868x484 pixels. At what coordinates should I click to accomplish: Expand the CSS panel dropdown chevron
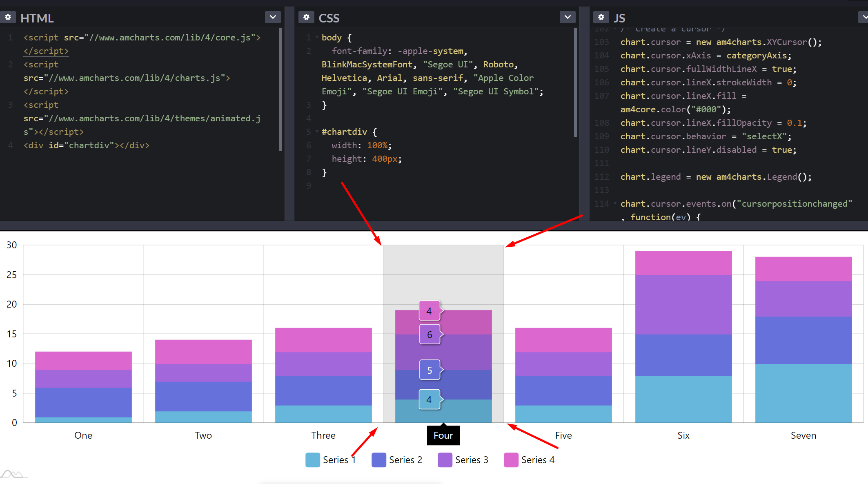(567, 17)
